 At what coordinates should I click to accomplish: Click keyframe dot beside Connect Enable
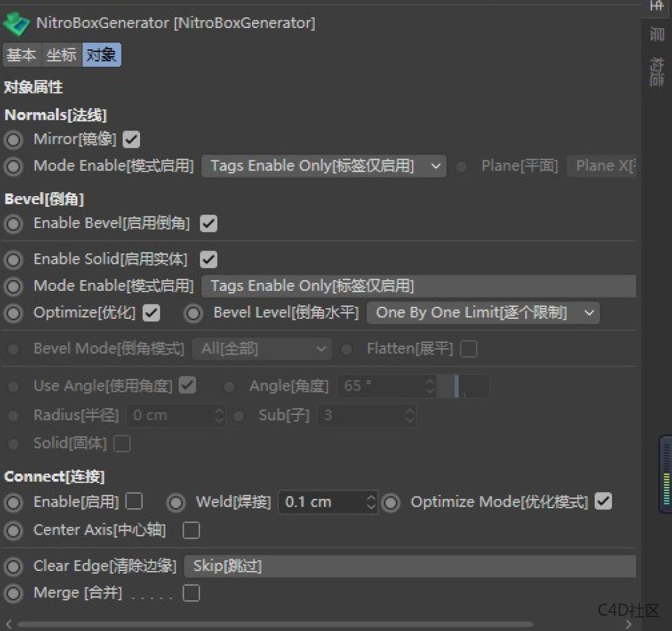[13, 503]
